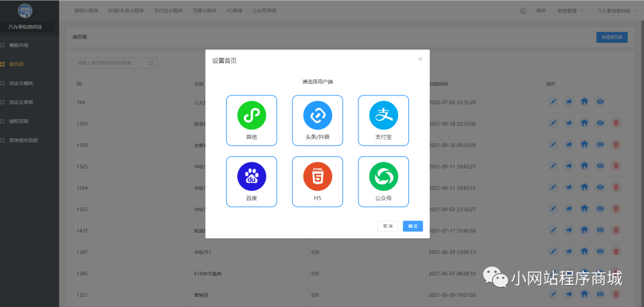Click the red delete icon for row 1397
Viewport: 644px width, 307px height.
tap(615, 251)
